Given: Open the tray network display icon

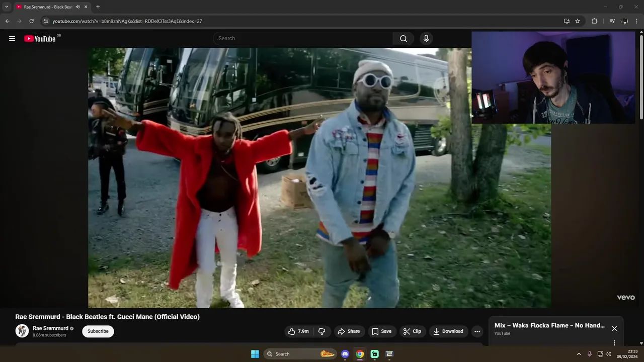Looking at the screenshot, I should (600, 354).
